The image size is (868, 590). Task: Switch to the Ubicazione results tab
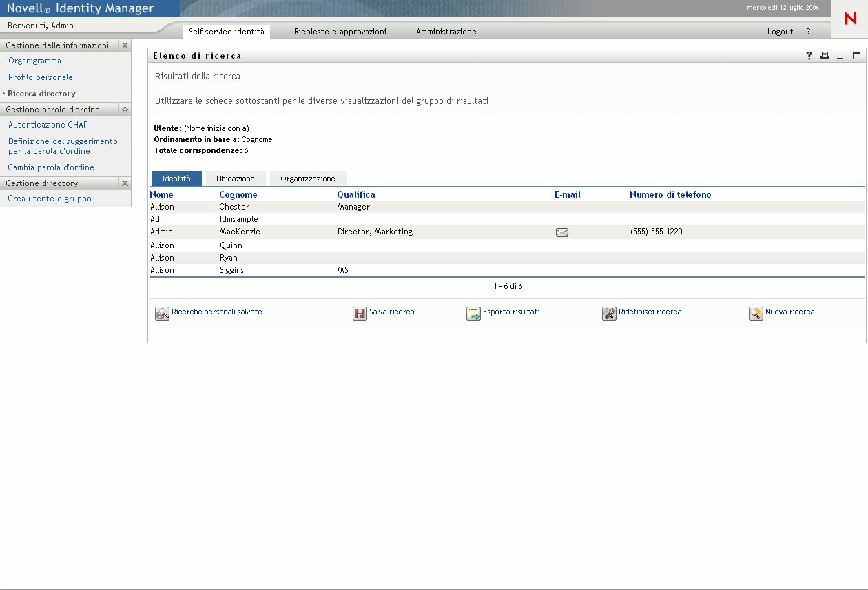236,179
